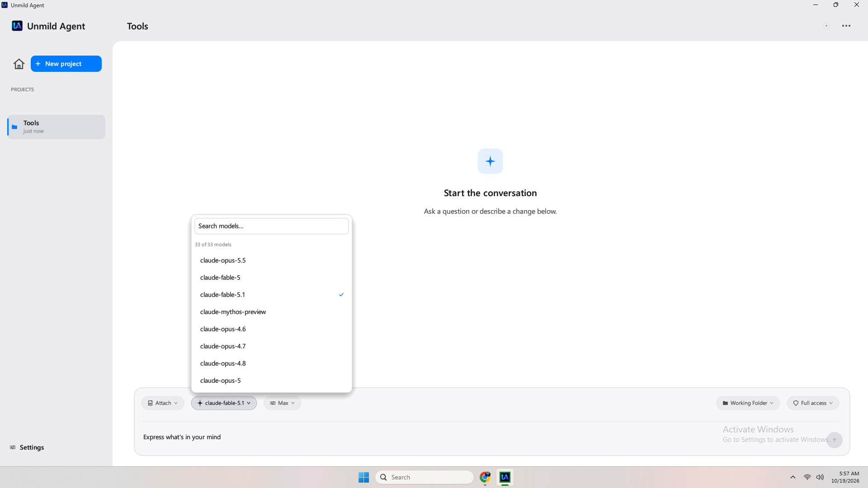Open Settings in the sidebar

point(27,447)
